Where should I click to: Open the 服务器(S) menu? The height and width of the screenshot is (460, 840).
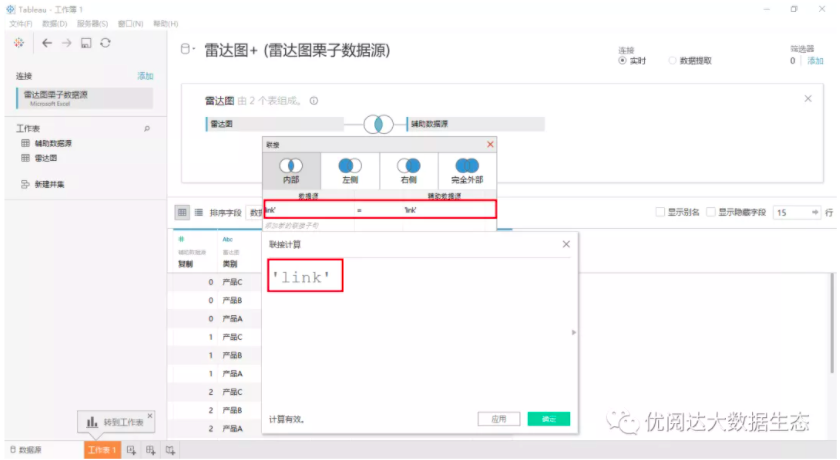point(92,24)
